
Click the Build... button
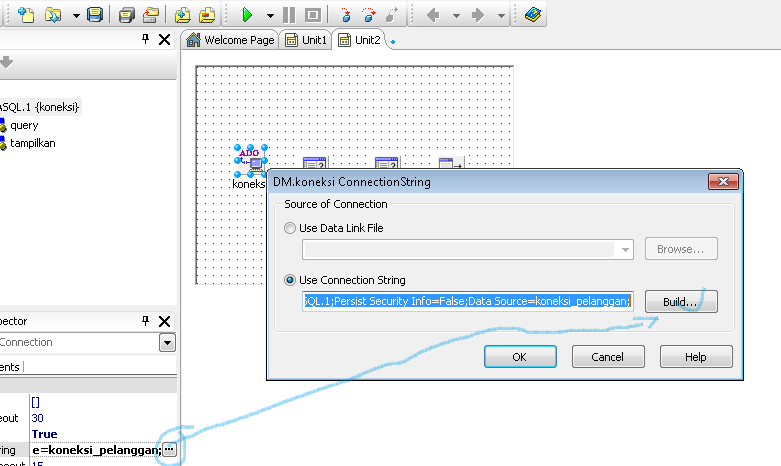pos(681,302)
